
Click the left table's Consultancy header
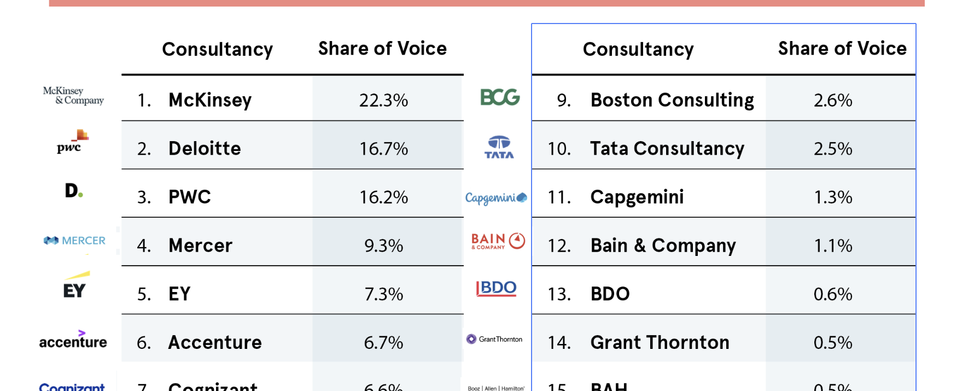[x=217, y=49]
